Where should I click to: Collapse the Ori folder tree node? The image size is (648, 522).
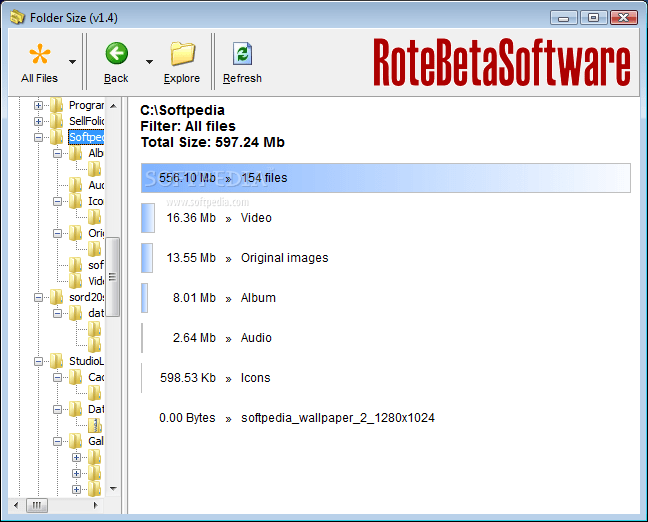tap(57, 234)
